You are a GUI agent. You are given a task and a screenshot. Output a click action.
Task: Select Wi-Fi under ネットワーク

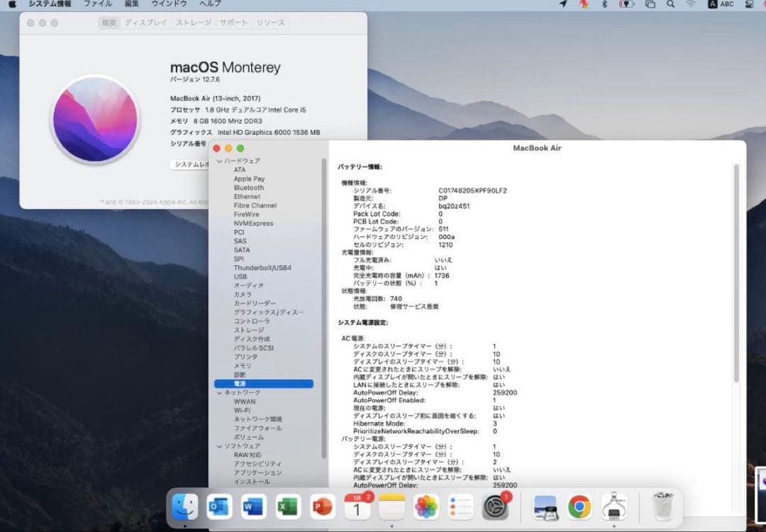point(242,411)
